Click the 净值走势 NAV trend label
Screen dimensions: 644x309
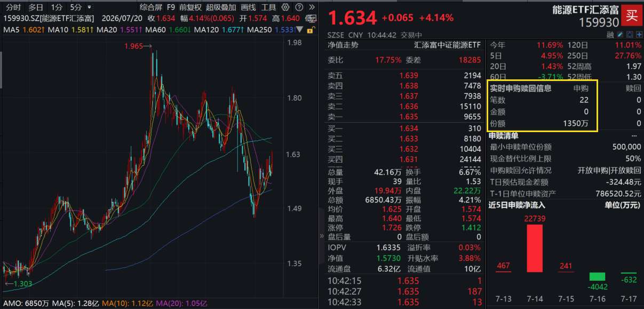tap(343, 45)
